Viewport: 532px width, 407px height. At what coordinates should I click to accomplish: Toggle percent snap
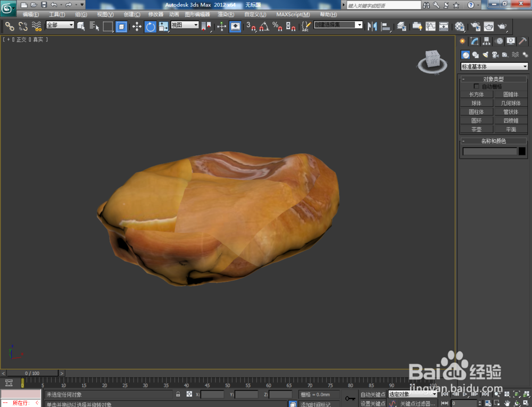point(278,27)
